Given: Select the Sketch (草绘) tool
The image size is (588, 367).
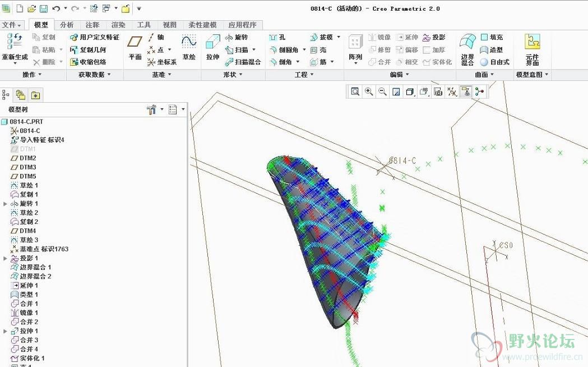Looking at the screenshot, I should (x=189, y=47).
